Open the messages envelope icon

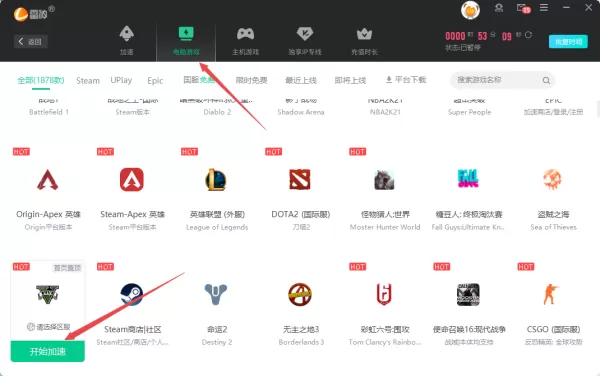tap(523, 8)
